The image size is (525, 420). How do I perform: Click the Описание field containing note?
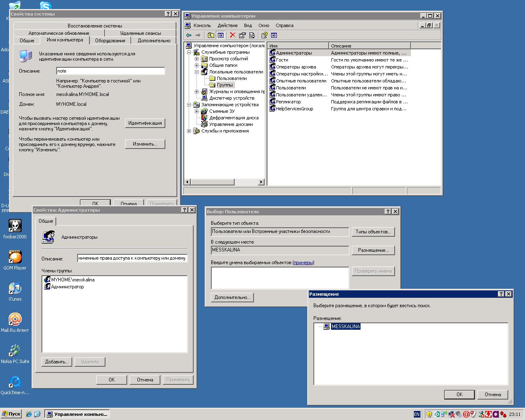click(110, 71)
